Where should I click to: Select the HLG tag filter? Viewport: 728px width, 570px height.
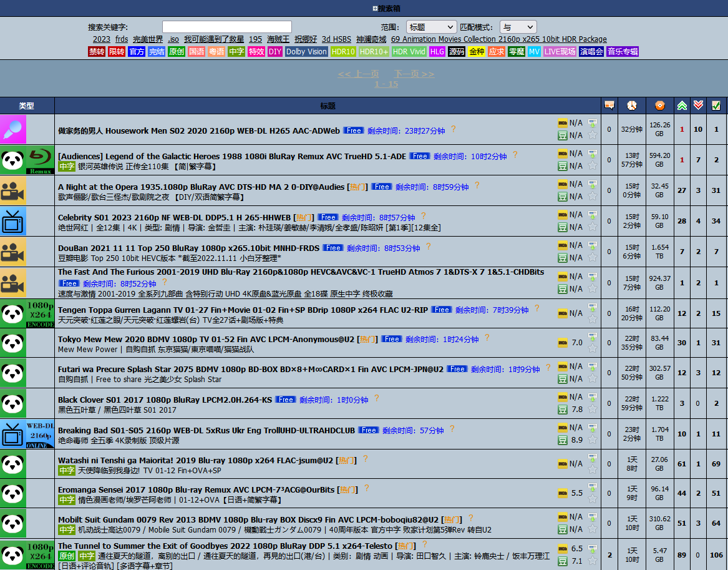tap(437, 52)
